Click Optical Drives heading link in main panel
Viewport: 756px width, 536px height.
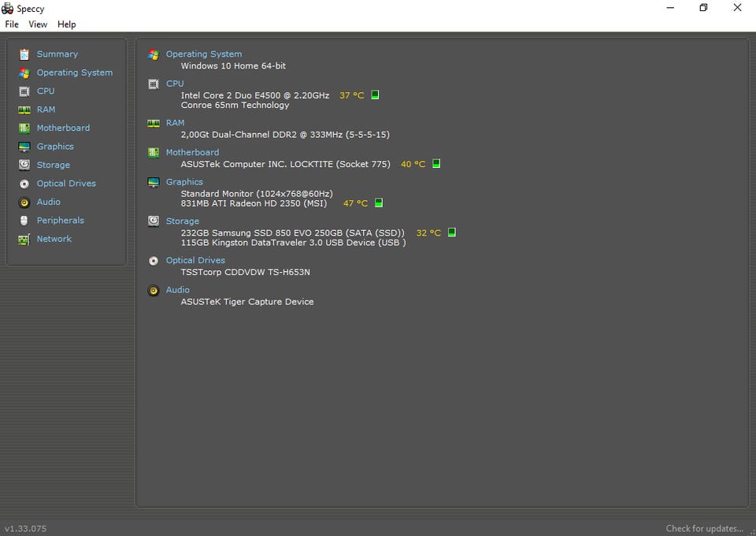pos(196,260)
